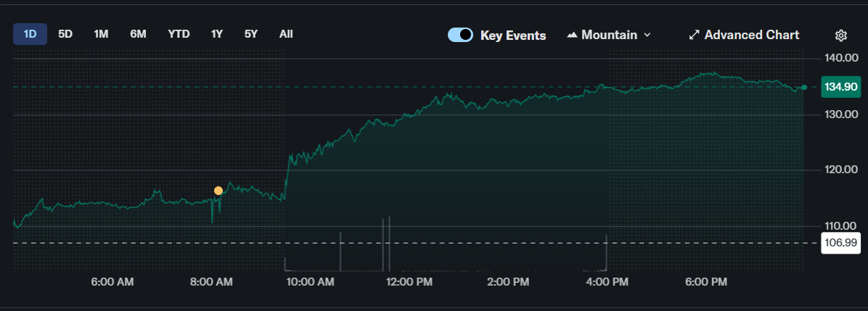Open the Advanced Chart link
The width and height of the screenshot is (868, 311).
coord(751,35)
